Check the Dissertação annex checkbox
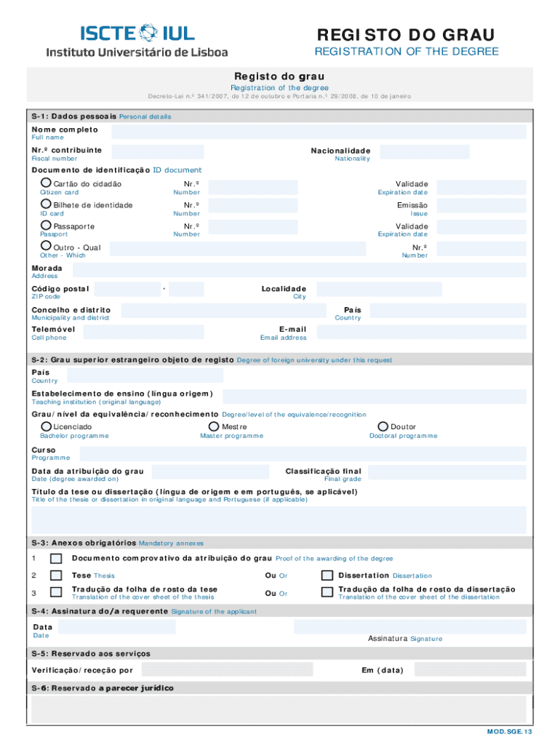The width and height of the screenshot is (560, 745). coord(327,575)
